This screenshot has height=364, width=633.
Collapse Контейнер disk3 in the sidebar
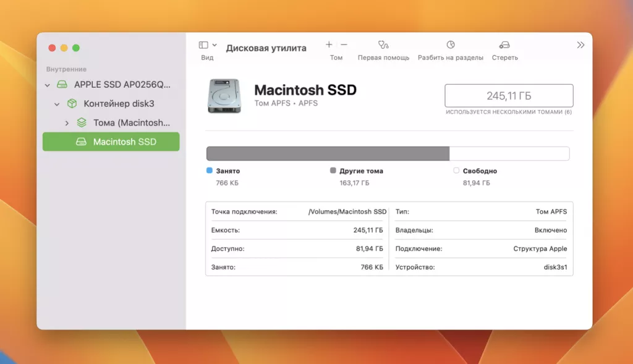pyautogui.click(x=56, y=103)
